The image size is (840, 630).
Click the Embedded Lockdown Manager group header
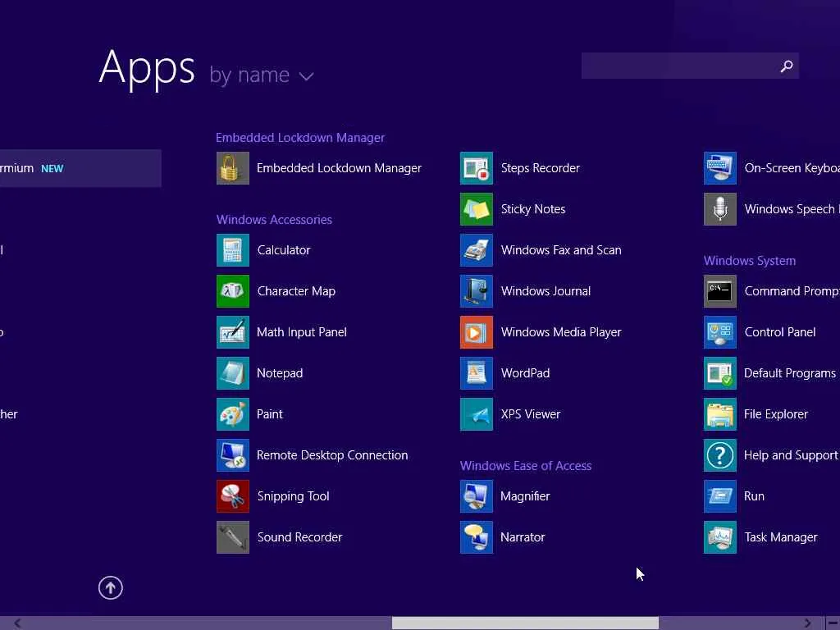tap(300, 138)
